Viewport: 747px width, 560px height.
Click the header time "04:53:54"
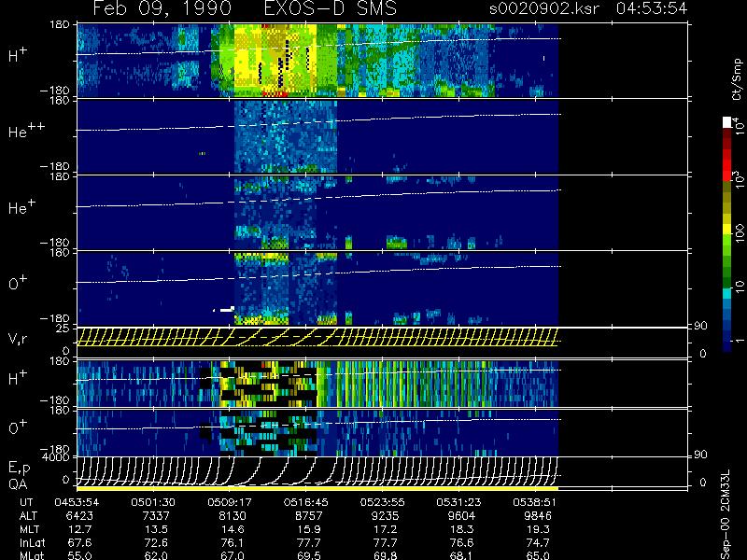[x=651, y=8]
